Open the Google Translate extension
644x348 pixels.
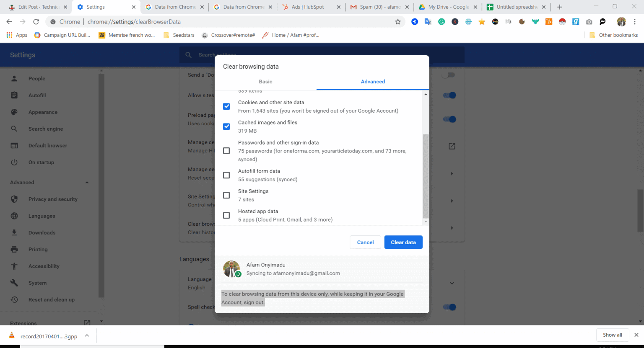point(428,21)
